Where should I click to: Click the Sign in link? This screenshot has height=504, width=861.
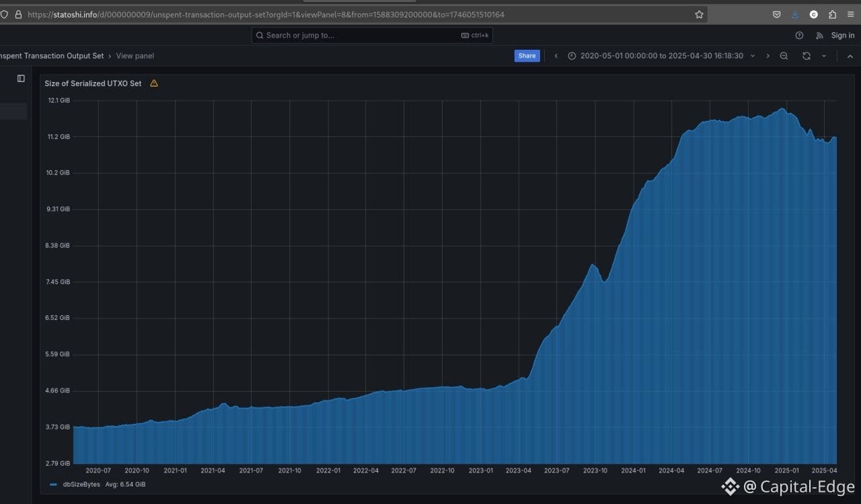click(x=843, y=36)
